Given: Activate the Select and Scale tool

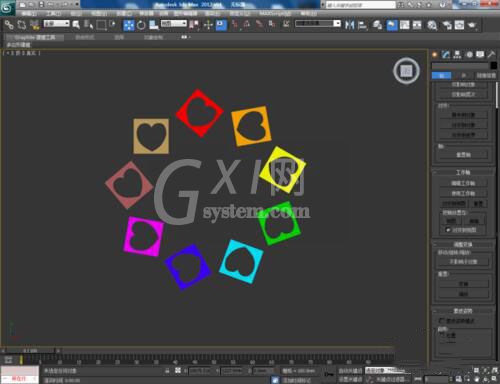Looking at the screenshot, I should click(153, 25).
